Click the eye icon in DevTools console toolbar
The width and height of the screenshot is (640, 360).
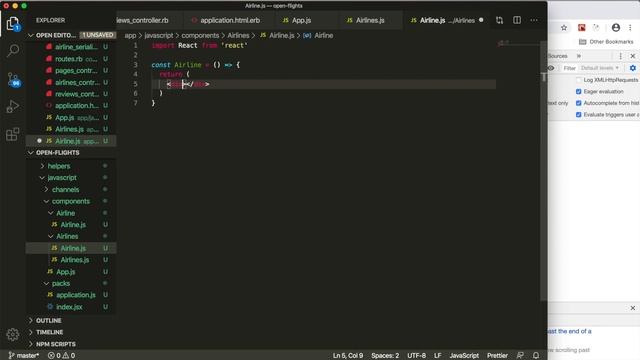[x=551, y=68]
